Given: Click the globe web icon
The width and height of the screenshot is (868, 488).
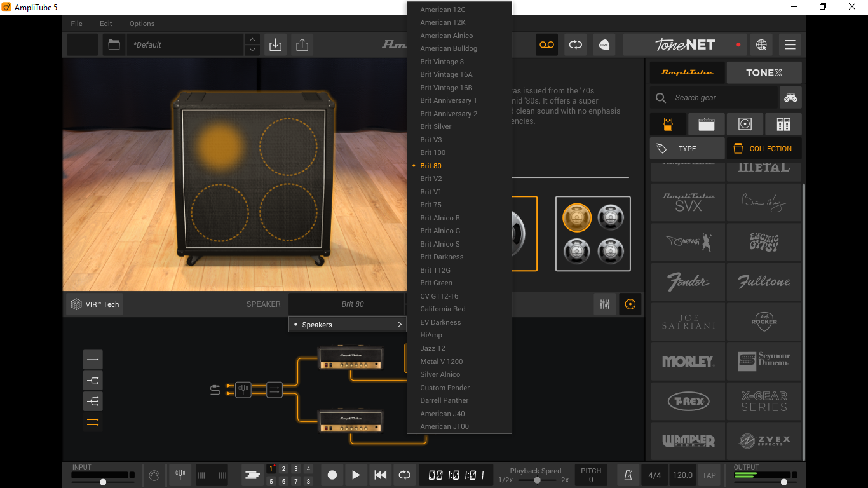Looking at the screenshot, I should 761,44.
